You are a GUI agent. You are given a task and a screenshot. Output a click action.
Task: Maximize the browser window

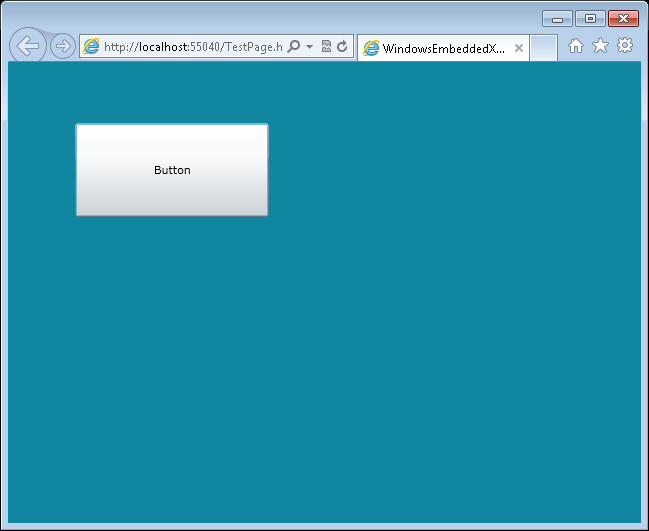[x=590, y=19]
